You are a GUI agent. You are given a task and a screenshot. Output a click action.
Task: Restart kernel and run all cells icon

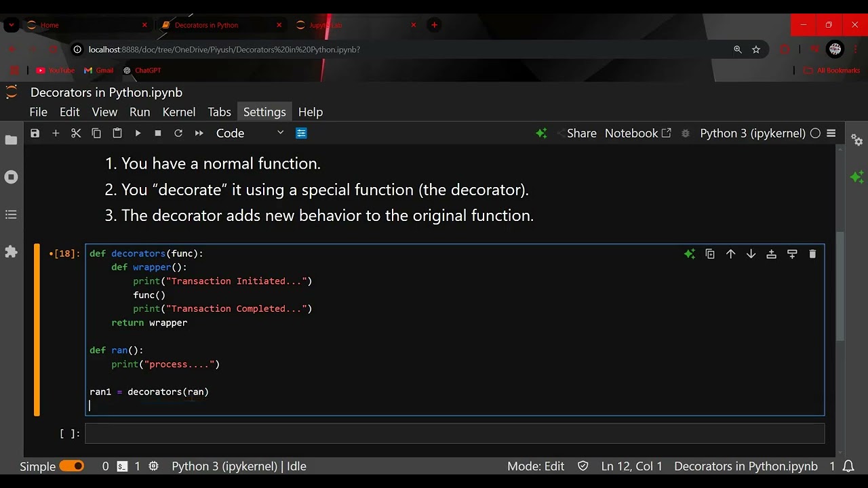[199, 134]
